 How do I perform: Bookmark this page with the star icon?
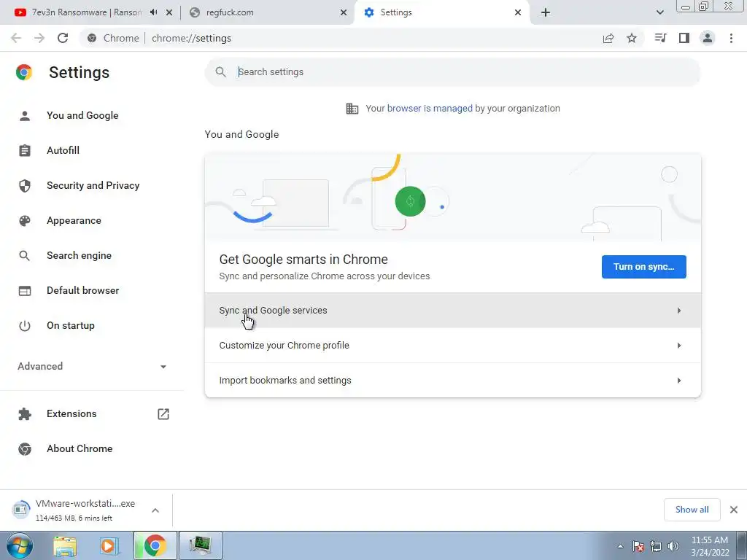click(632, 38)
